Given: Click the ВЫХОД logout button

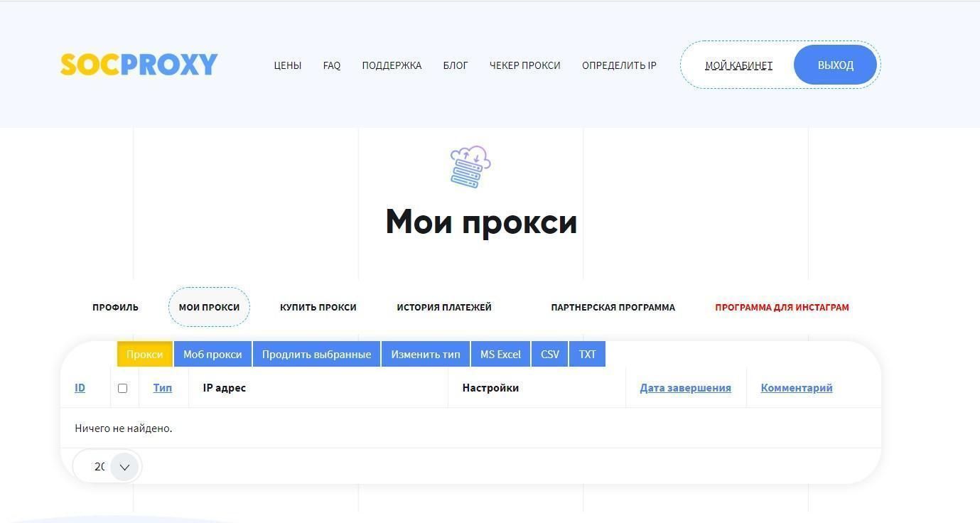Looking at the screenshot, I should (x=836, y=65).
